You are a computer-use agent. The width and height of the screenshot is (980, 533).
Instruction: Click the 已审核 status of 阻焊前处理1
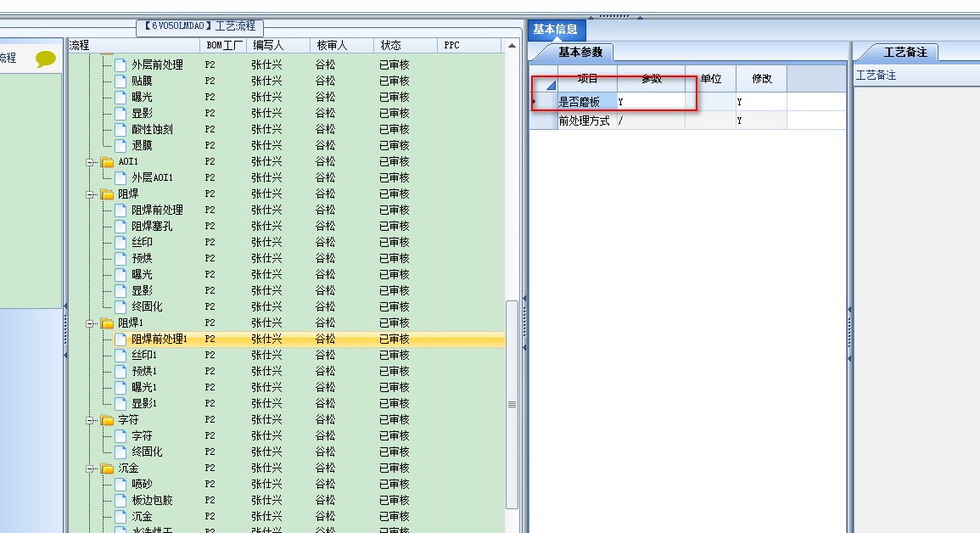[x=395, y=339]
